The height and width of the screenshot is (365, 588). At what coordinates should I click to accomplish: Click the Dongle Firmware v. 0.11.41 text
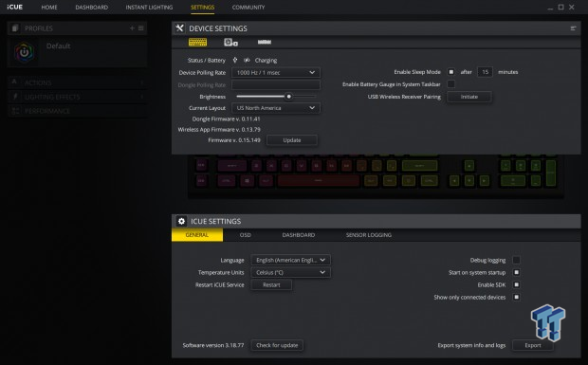(226, 119)
